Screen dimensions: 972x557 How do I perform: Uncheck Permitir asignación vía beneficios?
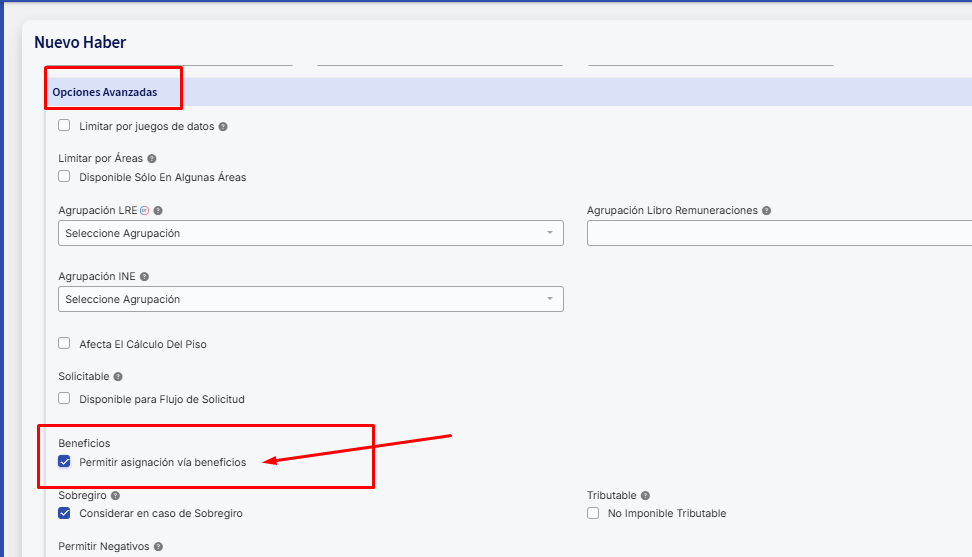pos(64,462)
